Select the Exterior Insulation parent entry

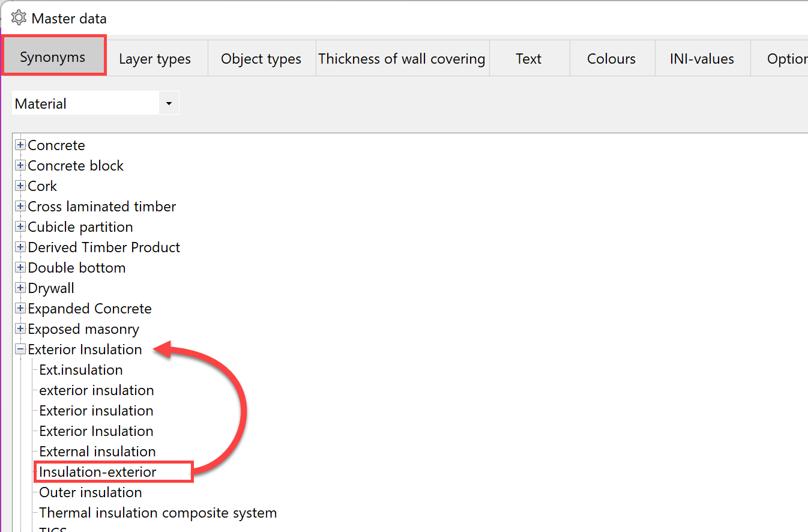85,349
